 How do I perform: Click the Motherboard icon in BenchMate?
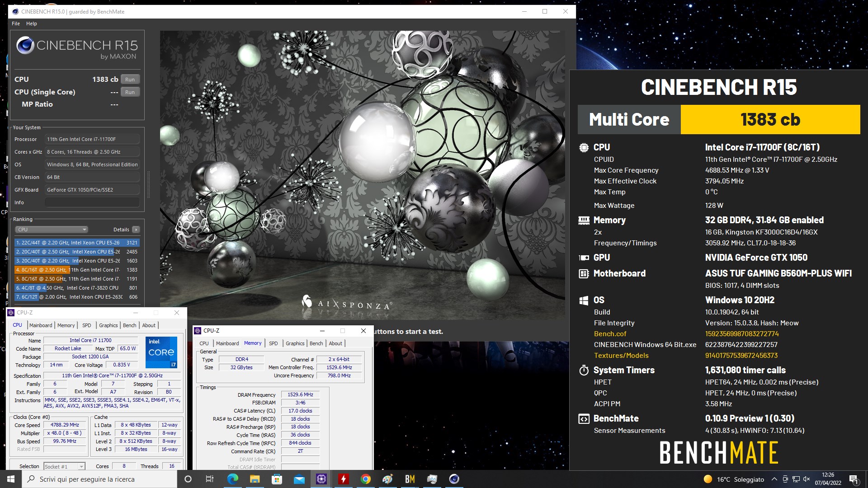click(584, 273)
